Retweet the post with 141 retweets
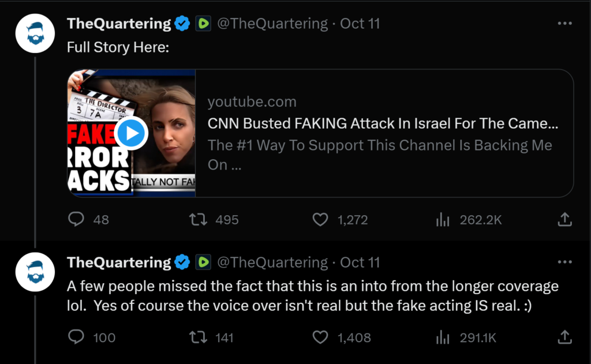 pos(199,337)
